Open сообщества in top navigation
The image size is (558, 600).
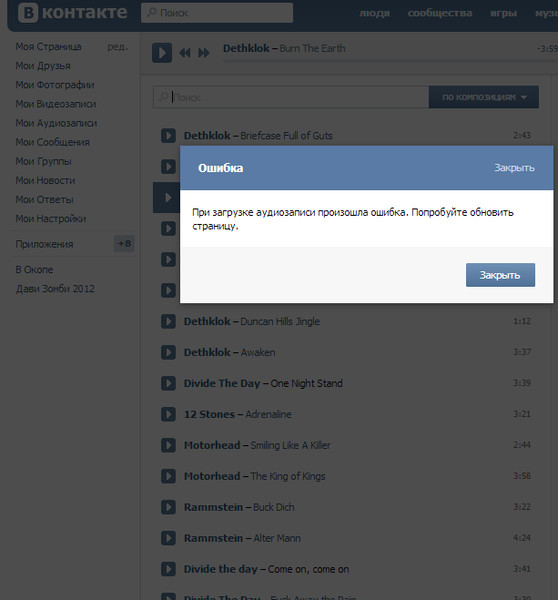[440, 13]
